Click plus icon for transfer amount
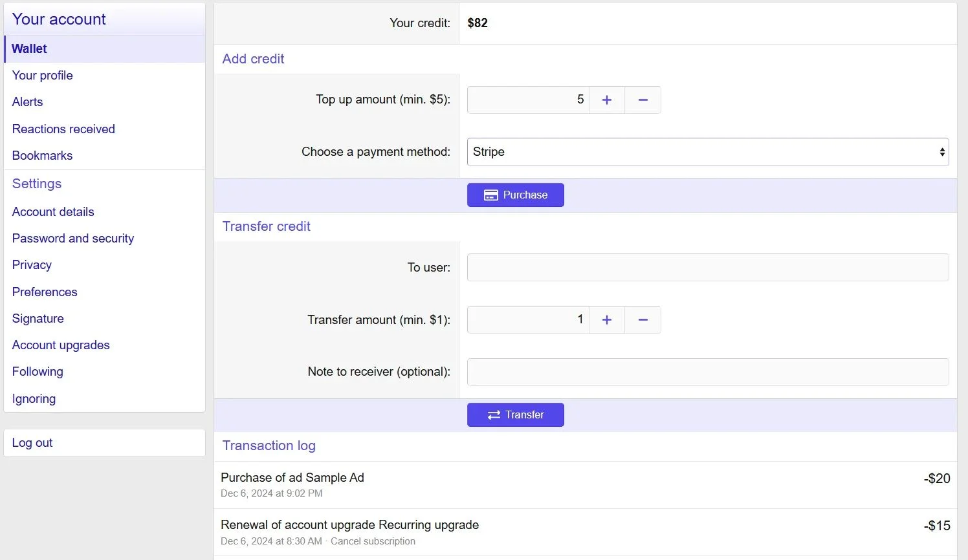 (606, 320)
